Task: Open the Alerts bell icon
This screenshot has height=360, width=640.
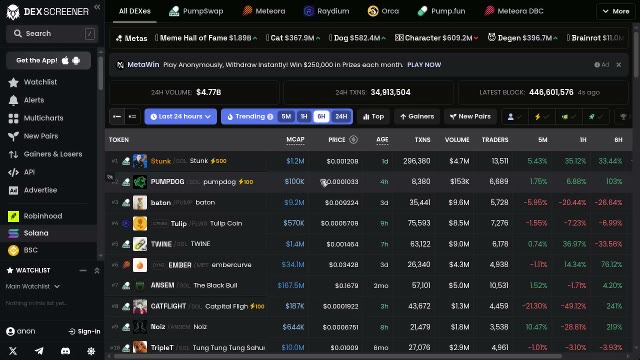Action: (13, 100)
